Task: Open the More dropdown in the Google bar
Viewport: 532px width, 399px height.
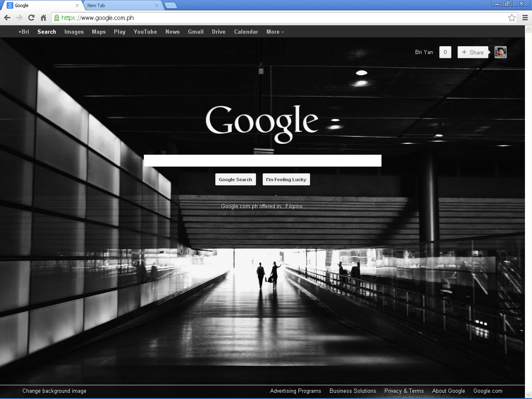Action: point(275,32)
